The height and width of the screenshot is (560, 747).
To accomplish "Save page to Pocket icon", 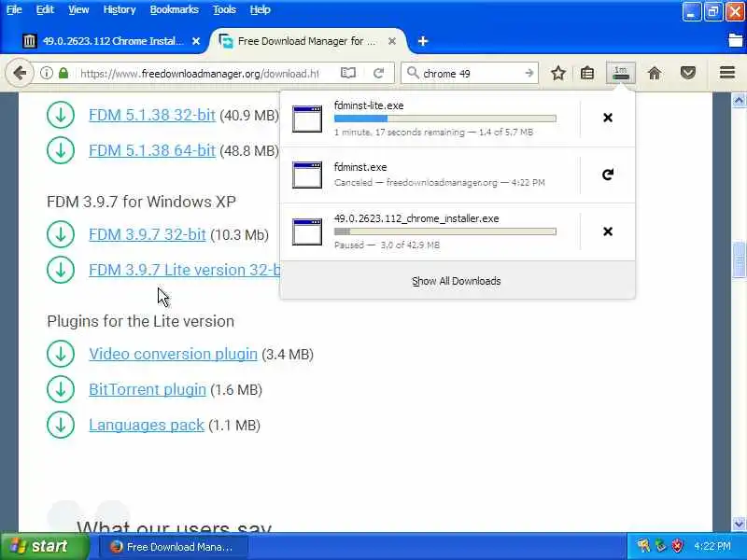I will [688, 74].
